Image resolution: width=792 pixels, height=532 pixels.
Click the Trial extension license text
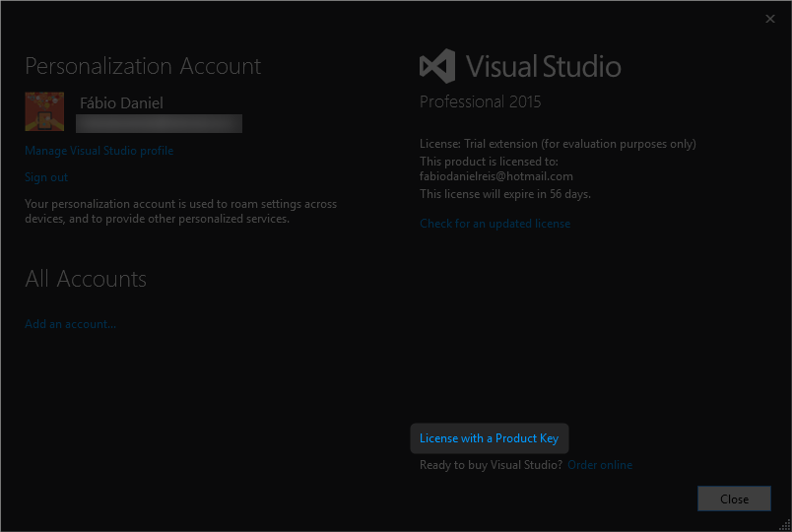(558, 144)
